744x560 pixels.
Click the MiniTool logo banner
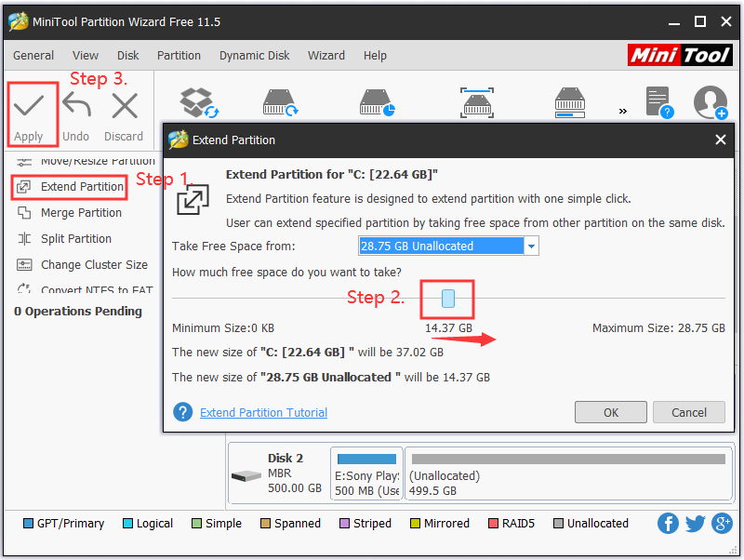point(680,55)
